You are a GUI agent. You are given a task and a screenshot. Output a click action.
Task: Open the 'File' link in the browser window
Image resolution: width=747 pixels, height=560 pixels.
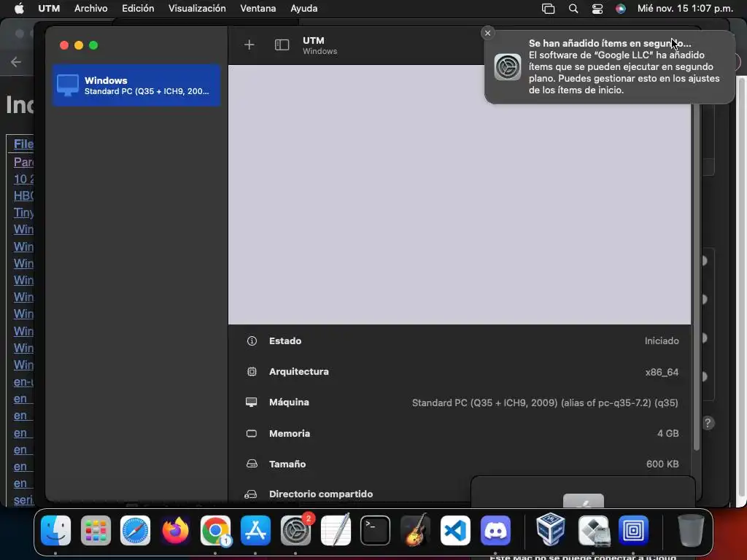23,144
